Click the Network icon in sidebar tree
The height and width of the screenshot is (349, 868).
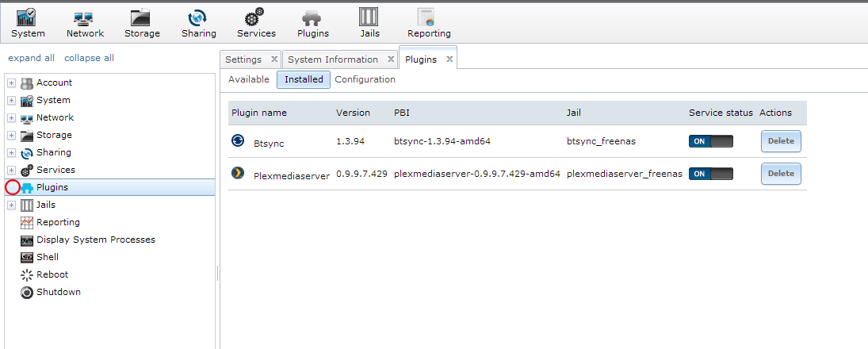27,118
